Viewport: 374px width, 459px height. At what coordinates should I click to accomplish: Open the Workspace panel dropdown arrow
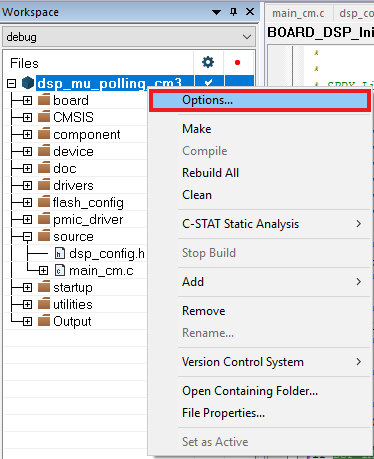pyautogui.click(x=216, y=12)
